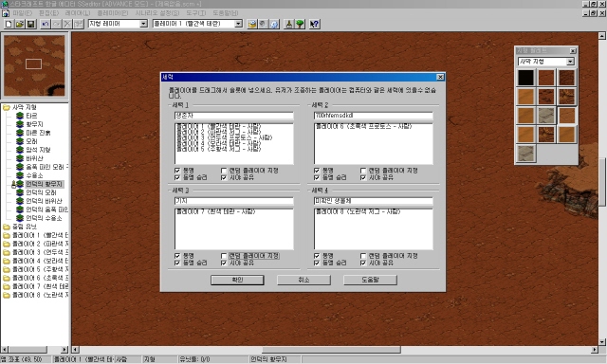This screenshot has width=607, height=364.
Task: Select the 마른 진흙 terrain item
Action: coord(38,133)
